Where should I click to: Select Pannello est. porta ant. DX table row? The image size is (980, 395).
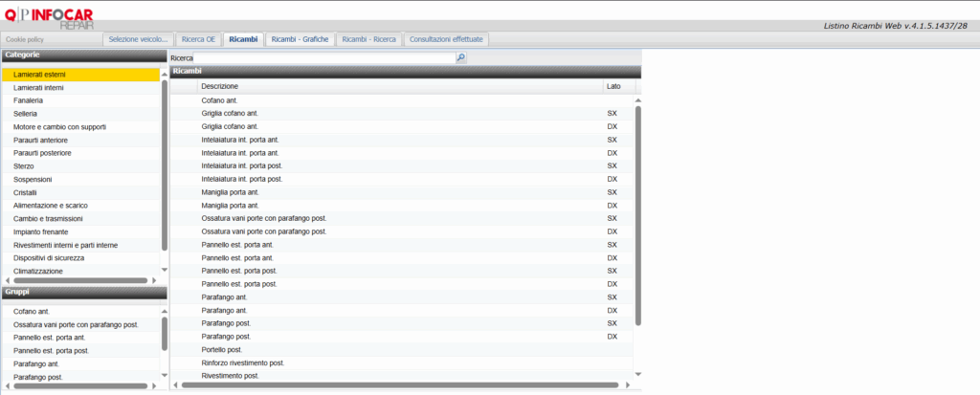403,257
